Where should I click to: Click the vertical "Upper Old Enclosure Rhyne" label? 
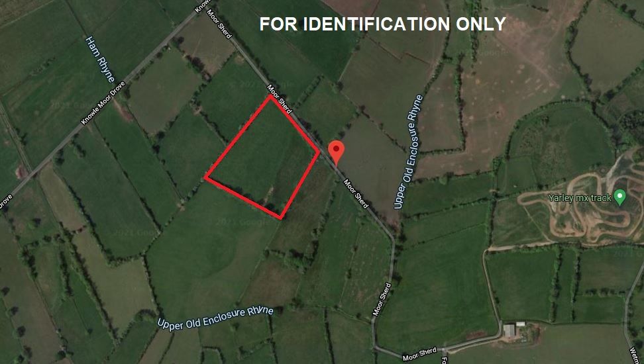408,152
